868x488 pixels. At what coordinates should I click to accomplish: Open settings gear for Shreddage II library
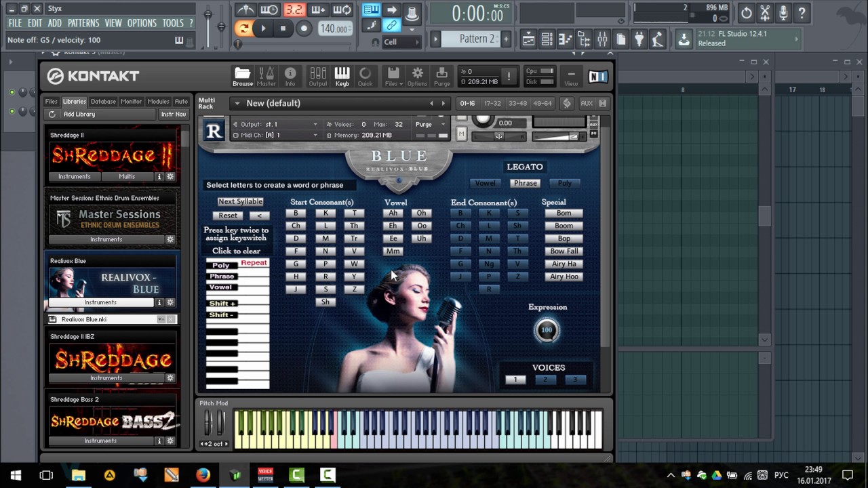[x=170, y=176]
